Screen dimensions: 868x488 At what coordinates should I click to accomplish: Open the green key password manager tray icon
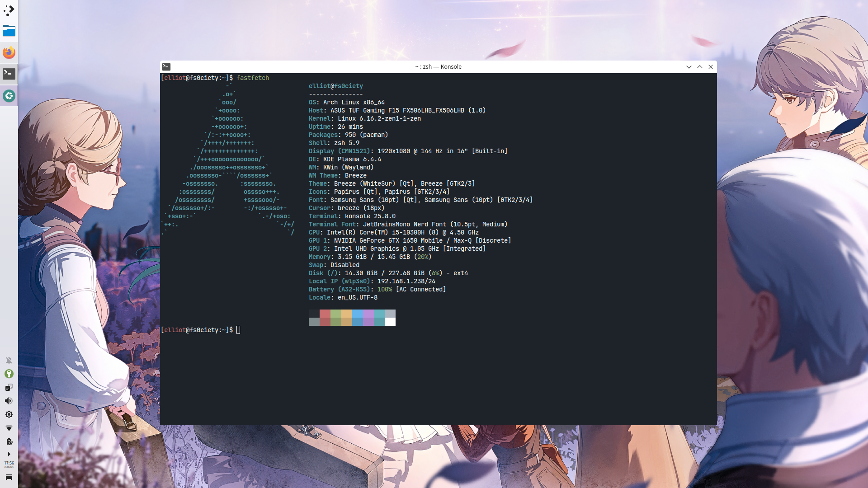(9, 374)
